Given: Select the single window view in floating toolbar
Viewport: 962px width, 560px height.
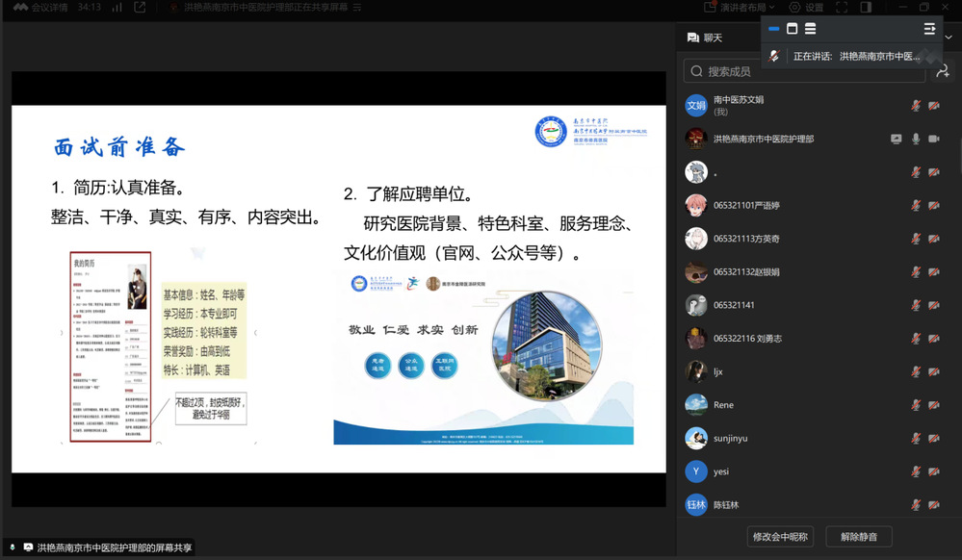Looking at the screenshot, I should (x=792, y=29).
